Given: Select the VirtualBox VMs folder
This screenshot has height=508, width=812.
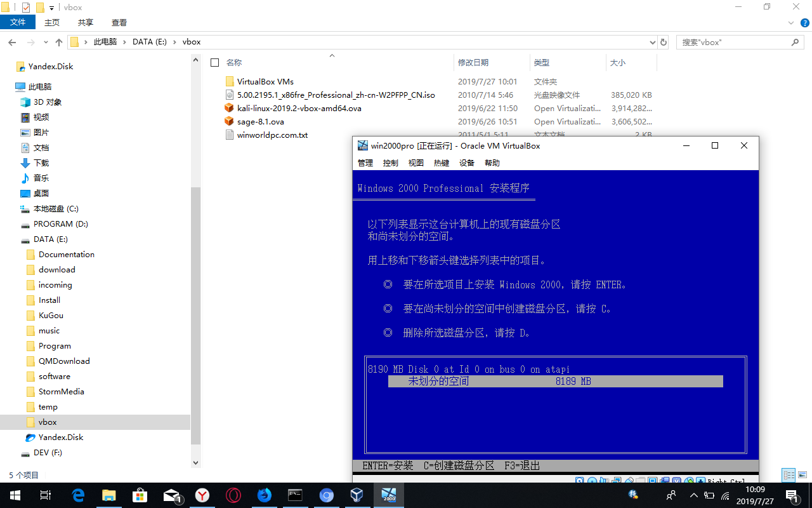Looking at the screenshot, I should (265, 81).
